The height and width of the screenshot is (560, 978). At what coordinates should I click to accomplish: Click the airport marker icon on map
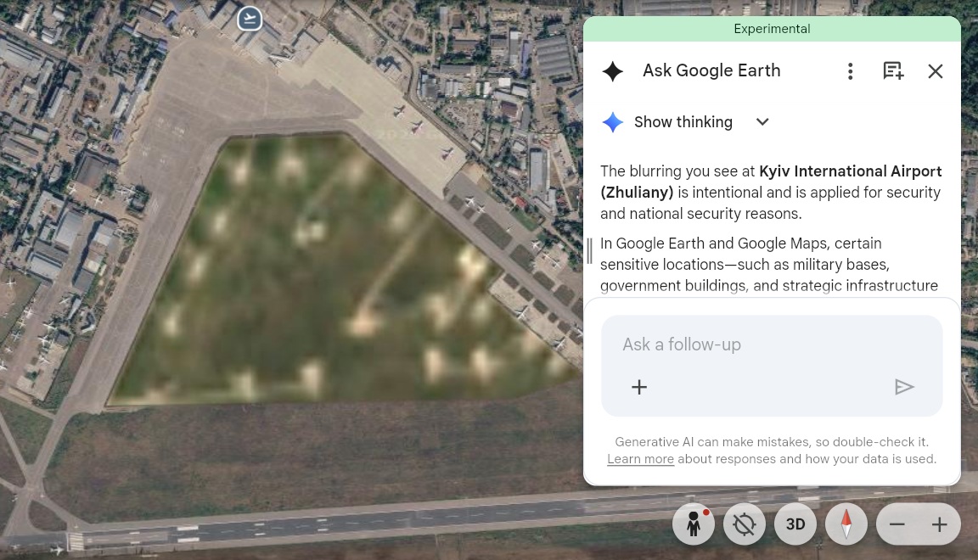[250, 19]
